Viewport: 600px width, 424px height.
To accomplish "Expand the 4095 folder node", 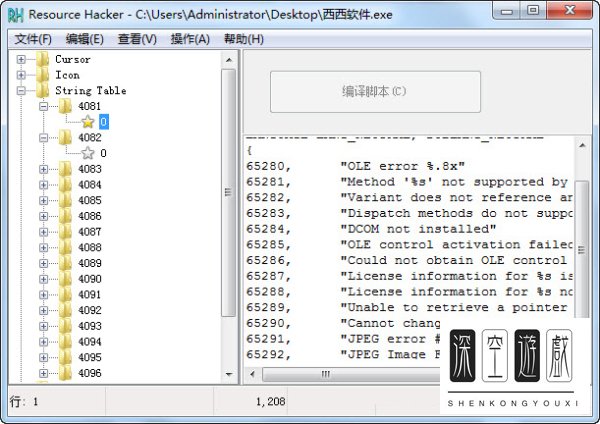I will tap(44, 357).
